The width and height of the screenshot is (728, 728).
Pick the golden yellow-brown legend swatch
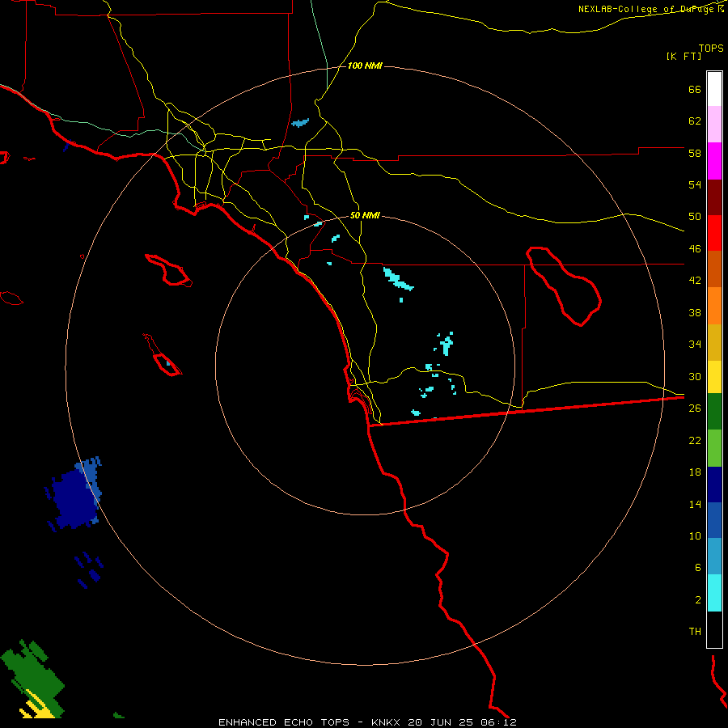(x=714, y=343)
